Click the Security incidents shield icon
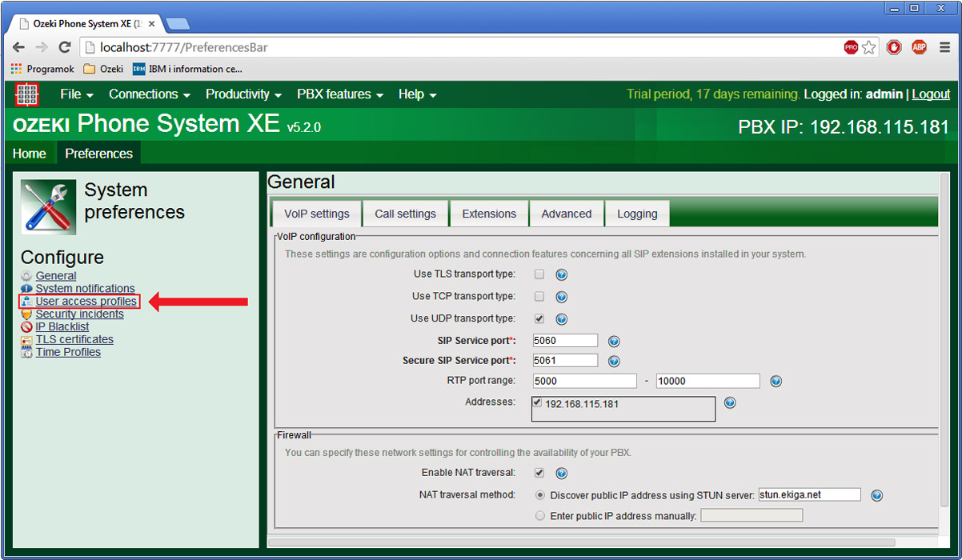Image resolution: width=962 pixels, height=560 pixels. (27, 314)
